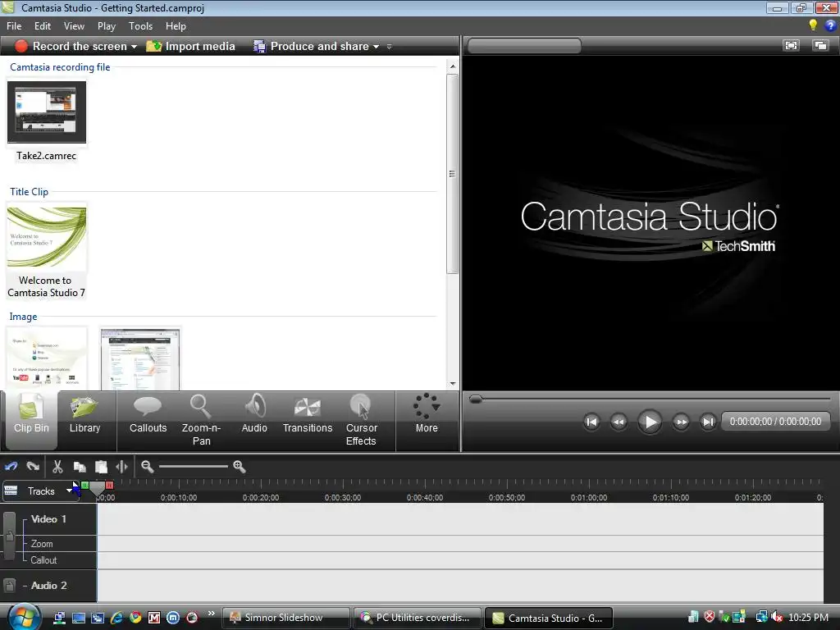The image size is (840, 630).
Task: Click clip bin scrollbar down arrow
Action: 453,384
